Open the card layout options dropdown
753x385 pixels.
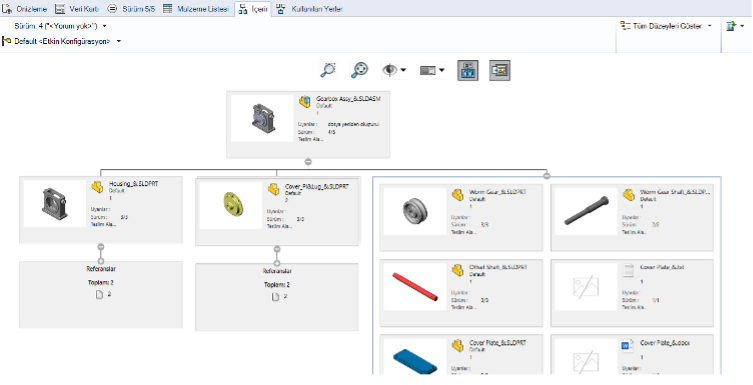point(432,70)
